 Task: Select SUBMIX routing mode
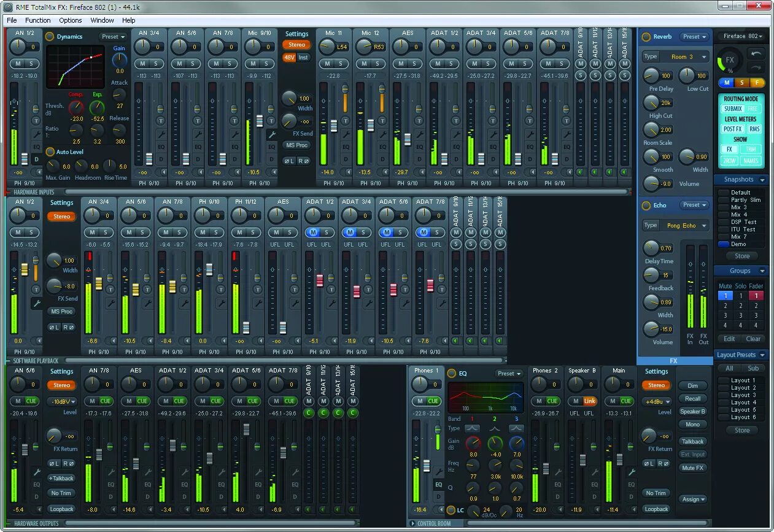point(733,109)
